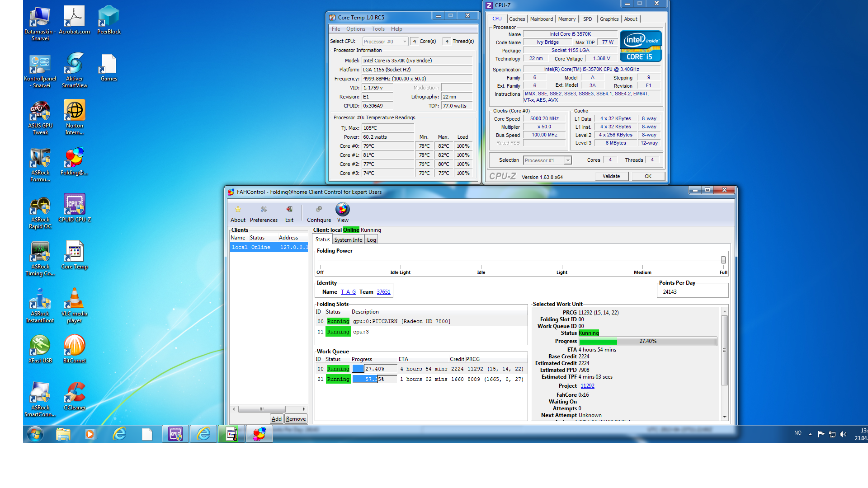Screen dimensions: 868x488
Task: Click Validate button in CPU-Z
Action: tap(611, 176)
